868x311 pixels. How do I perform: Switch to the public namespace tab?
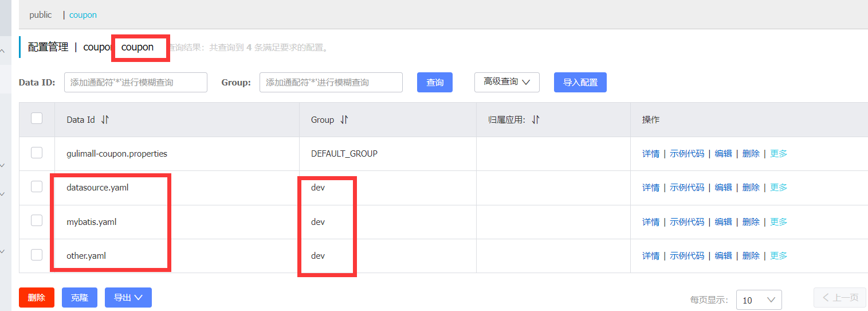pyautogui.click(x=41, y=15)
